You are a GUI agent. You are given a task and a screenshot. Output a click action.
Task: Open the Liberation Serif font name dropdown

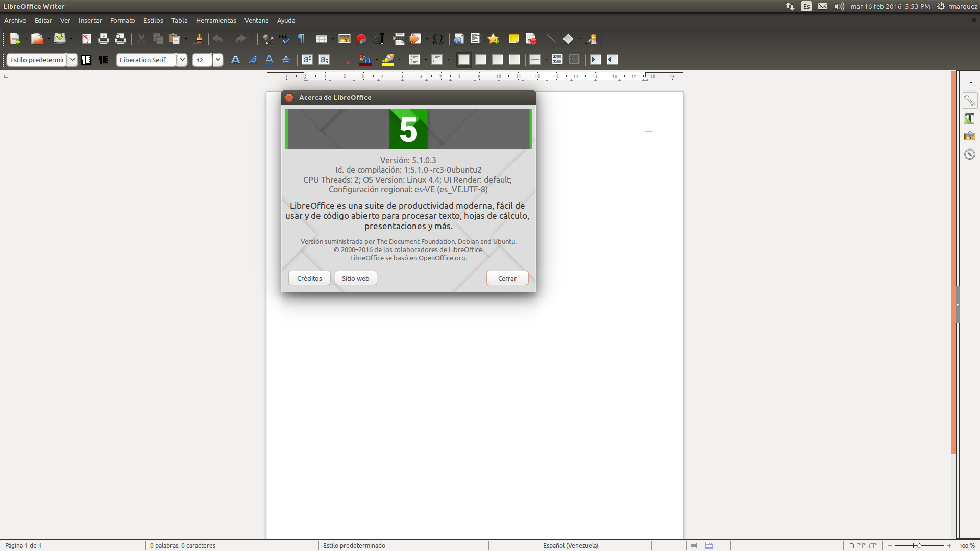[182, 60]
